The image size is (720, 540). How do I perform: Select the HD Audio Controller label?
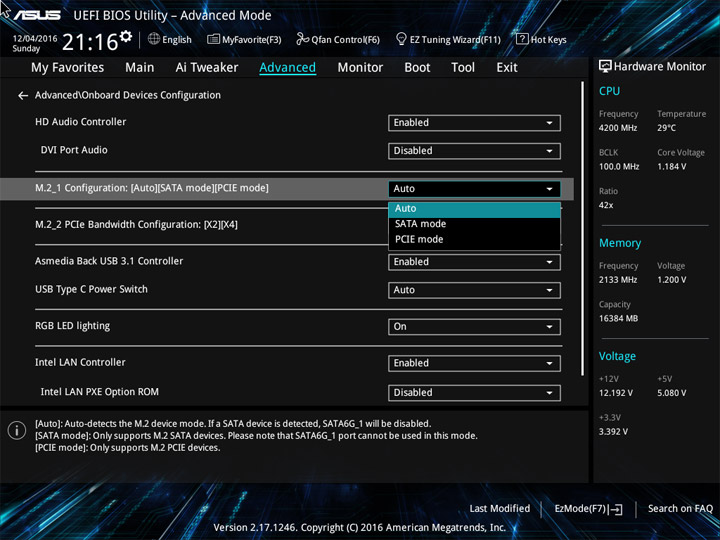(81, 122)
